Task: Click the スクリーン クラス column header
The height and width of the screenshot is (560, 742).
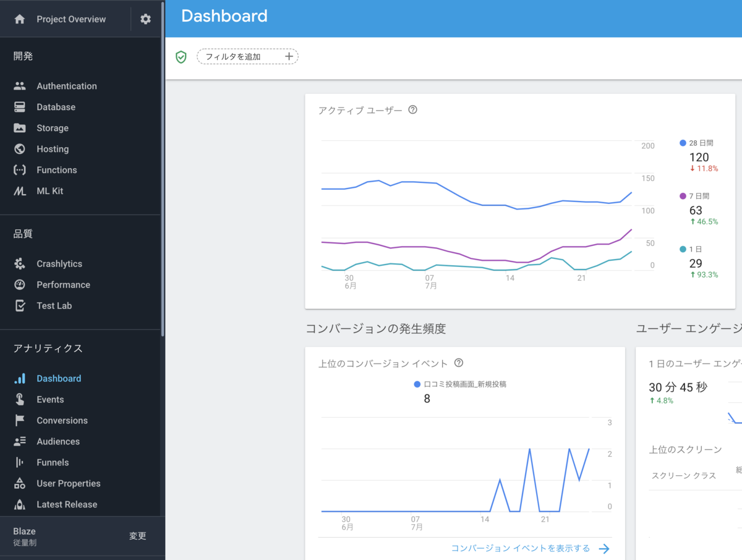Action: point(684,475)
